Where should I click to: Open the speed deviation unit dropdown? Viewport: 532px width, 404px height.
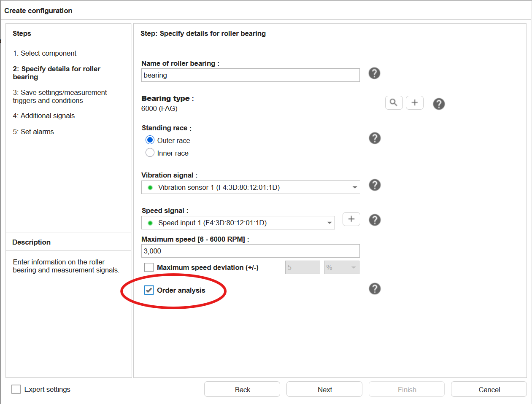coord(353,267)
